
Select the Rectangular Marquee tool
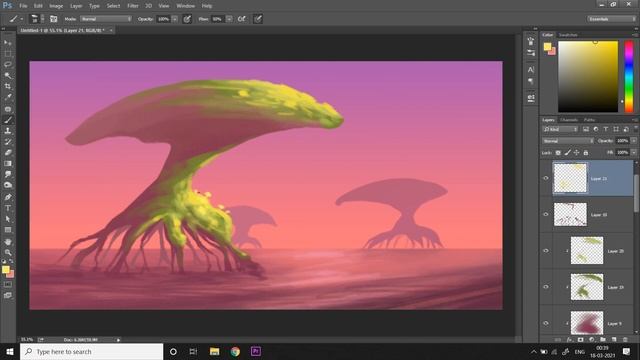[x=8, y=53]
